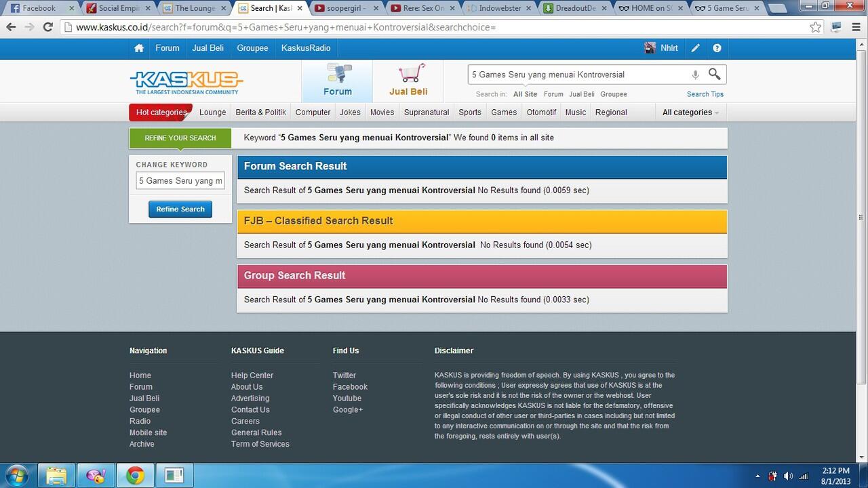Image resolution: width=868 pixels, height=488 pixels.
Task: Switch to soopergirl YouTube tab
Action: 346,8
